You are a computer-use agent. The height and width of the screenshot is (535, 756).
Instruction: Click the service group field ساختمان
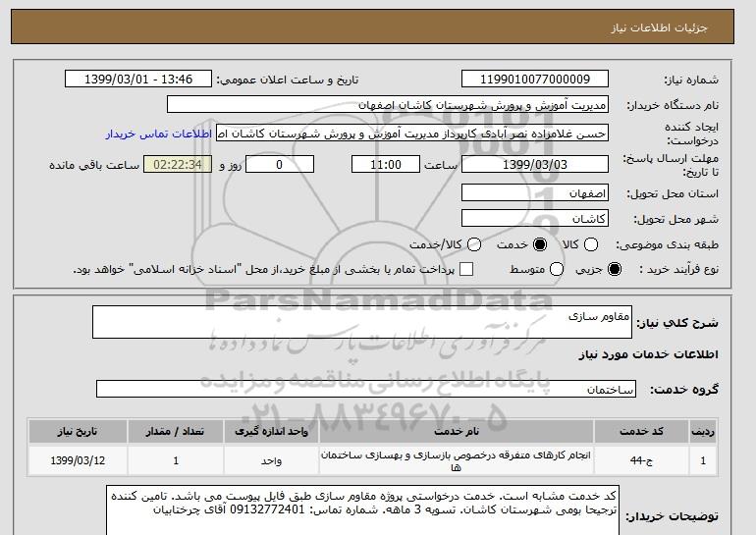coord(366,389)
